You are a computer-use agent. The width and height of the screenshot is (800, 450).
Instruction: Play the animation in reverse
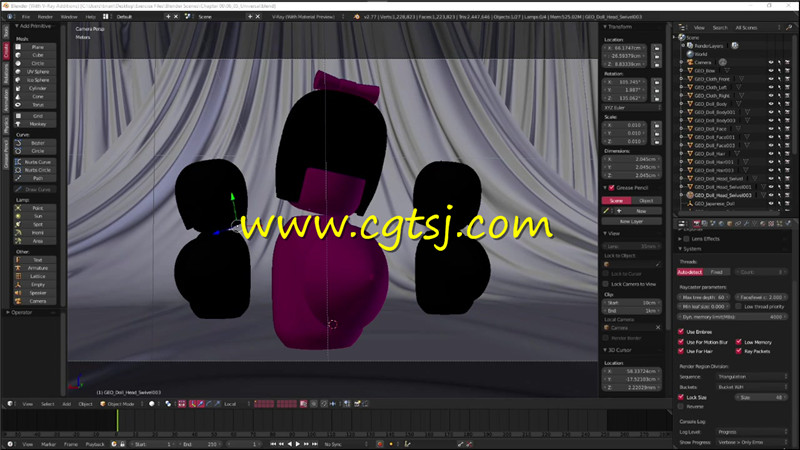point(290,444)
